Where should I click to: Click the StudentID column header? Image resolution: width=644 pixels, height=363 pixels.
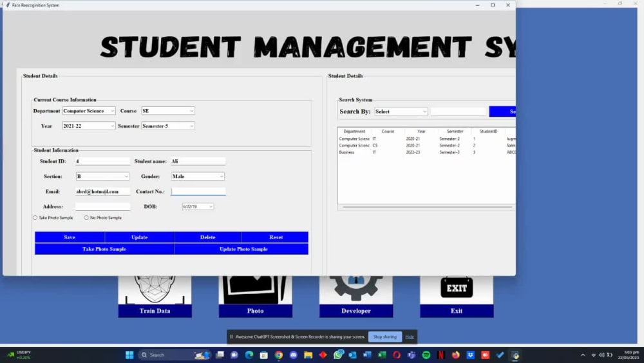(488, 132)
